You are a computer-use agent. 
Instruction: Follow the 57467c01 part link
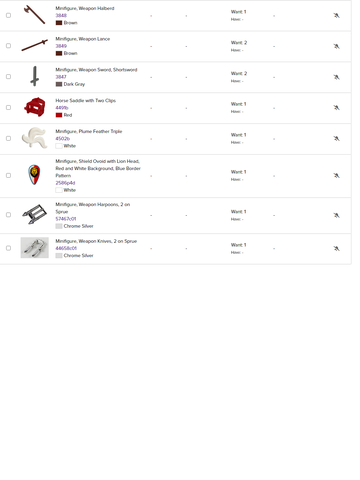click(x=66, y=219)
